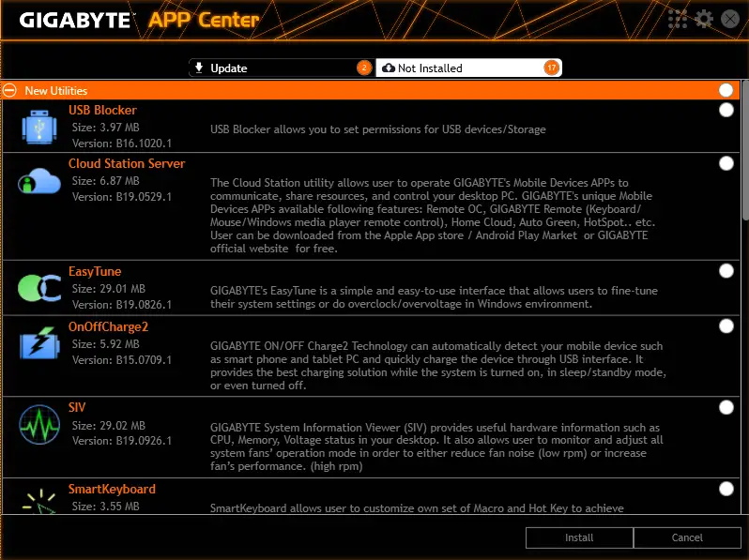Screen dimensions: 749x560
Task: Click the EasyTune app icon
Action: 39,288
